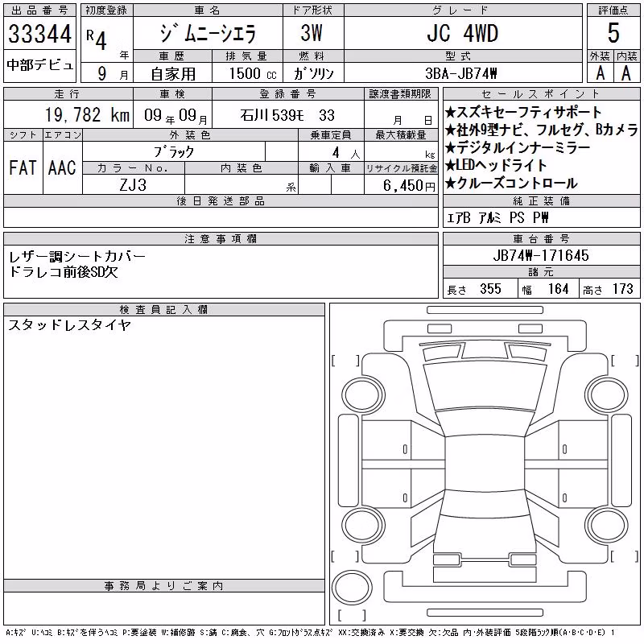Click note レザー調シートカバー

point(76,257)
